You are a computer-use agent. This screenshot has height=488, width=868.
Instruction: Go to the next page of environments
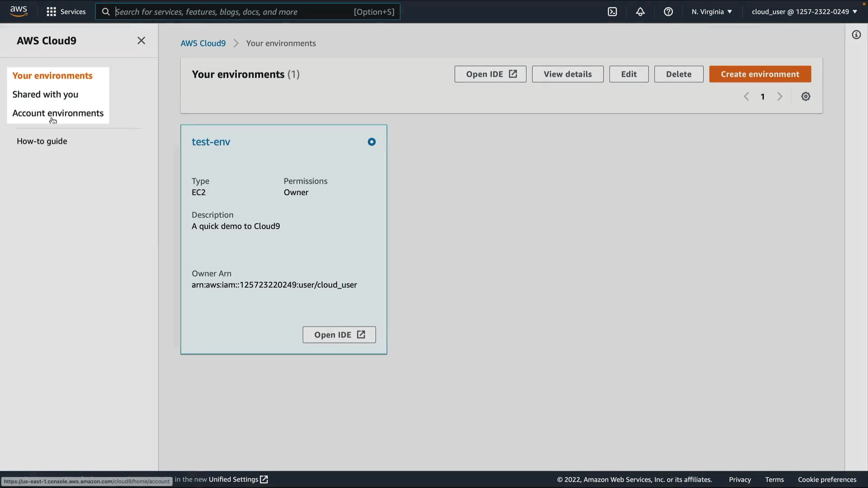pyautogui.click(x=780, y=97)
